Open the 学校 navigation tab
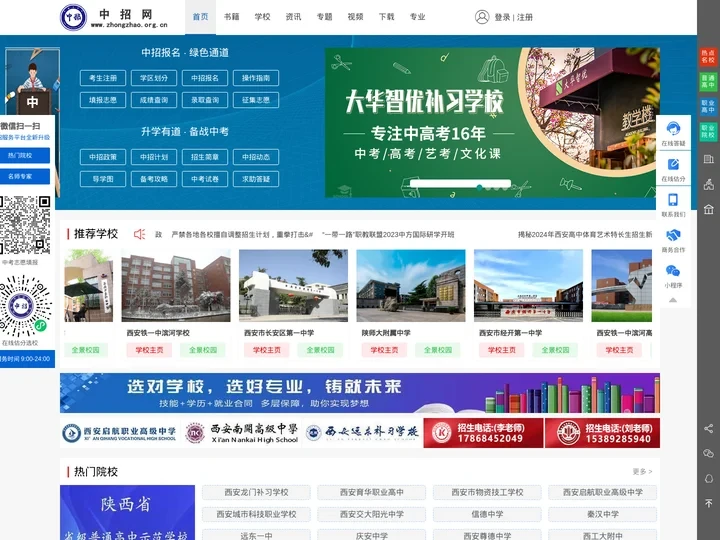Viewport: 720px width, 540px height. pos(262,17)
